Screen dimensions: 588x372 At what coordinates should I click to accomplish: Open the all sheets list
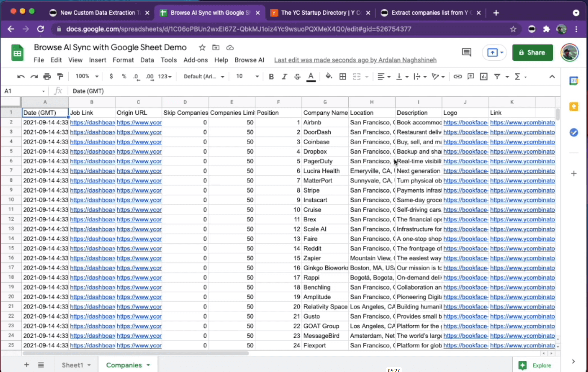coord(41,365)
